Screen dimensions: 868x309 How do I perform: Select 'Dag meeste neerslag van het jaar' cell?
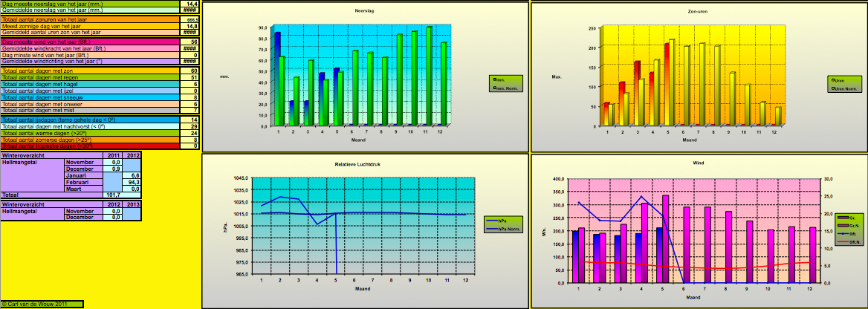[x=90, y=3]
